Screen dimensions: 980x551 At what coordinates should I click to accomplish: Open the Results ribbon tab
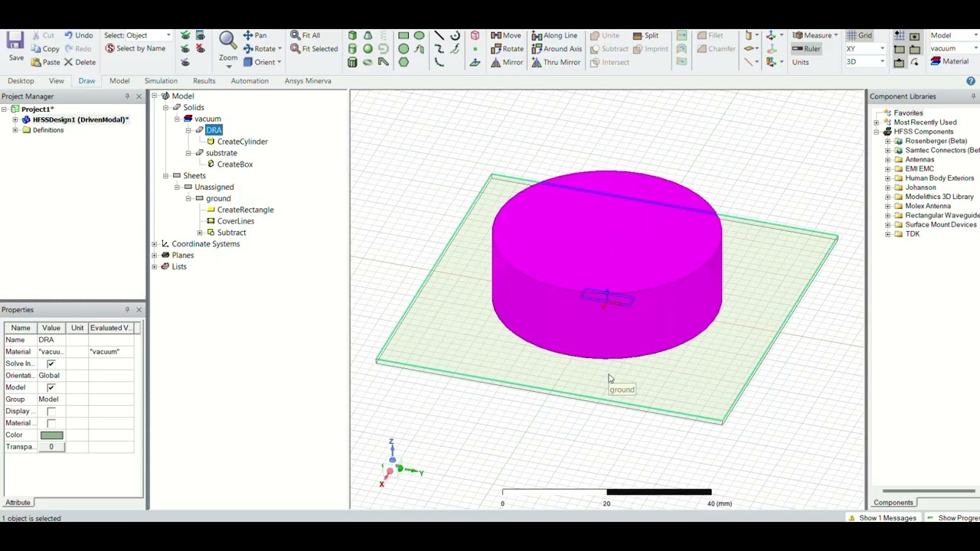(x=204, y=81)
